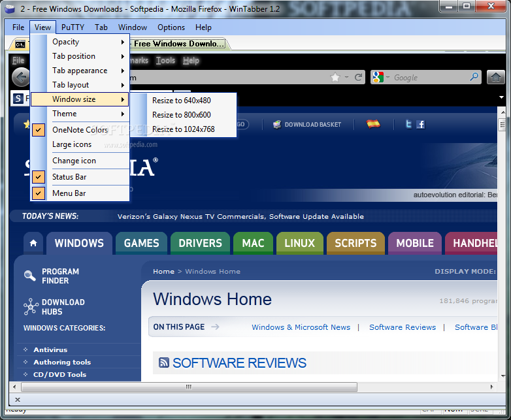Click the WinTabber title bar app icon

tap(10, 8)
